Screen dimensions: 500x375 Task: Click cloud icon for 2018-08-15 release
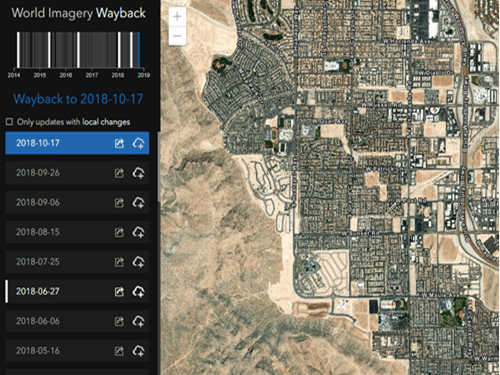(x=138, y=232)
